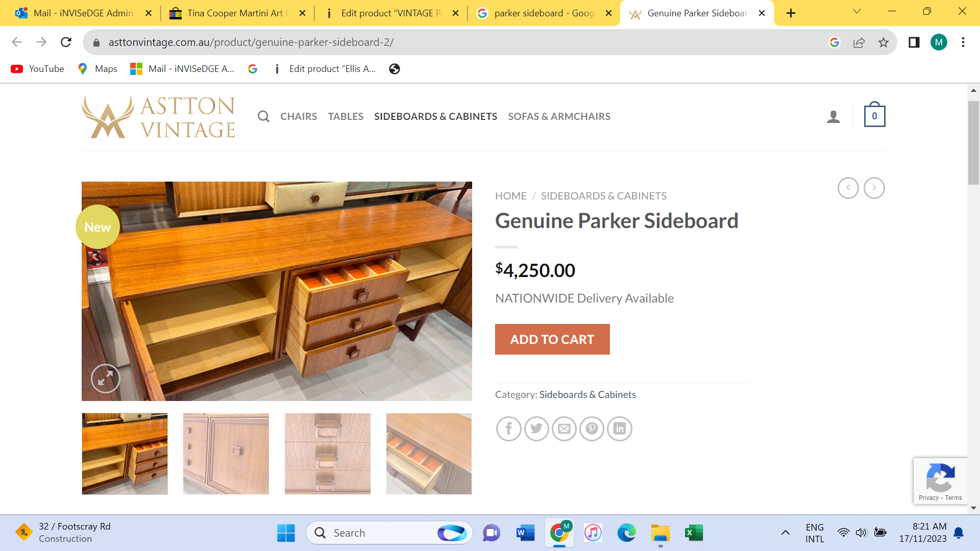This screenshot has height=551, width=980.
Task: Share product via email icon
Action: [564, 429]
